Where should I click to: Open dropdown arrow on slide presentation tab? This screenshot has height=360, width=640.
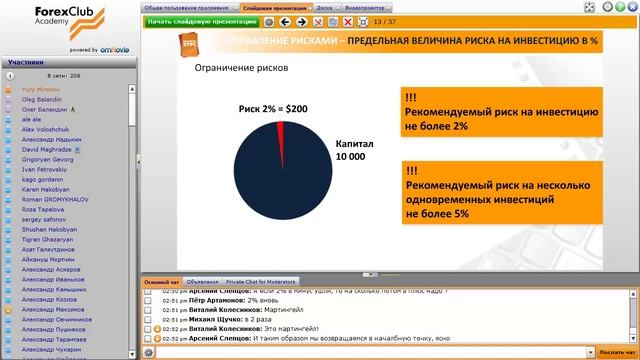tap(310, 8)
